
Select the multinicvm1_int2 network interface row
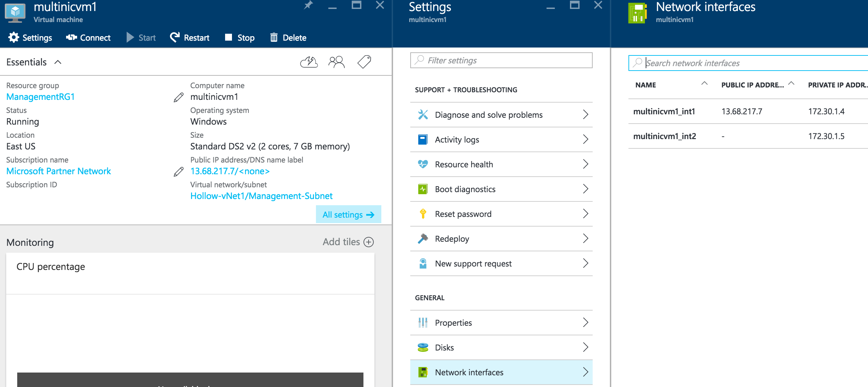click(x=665, y=136)
